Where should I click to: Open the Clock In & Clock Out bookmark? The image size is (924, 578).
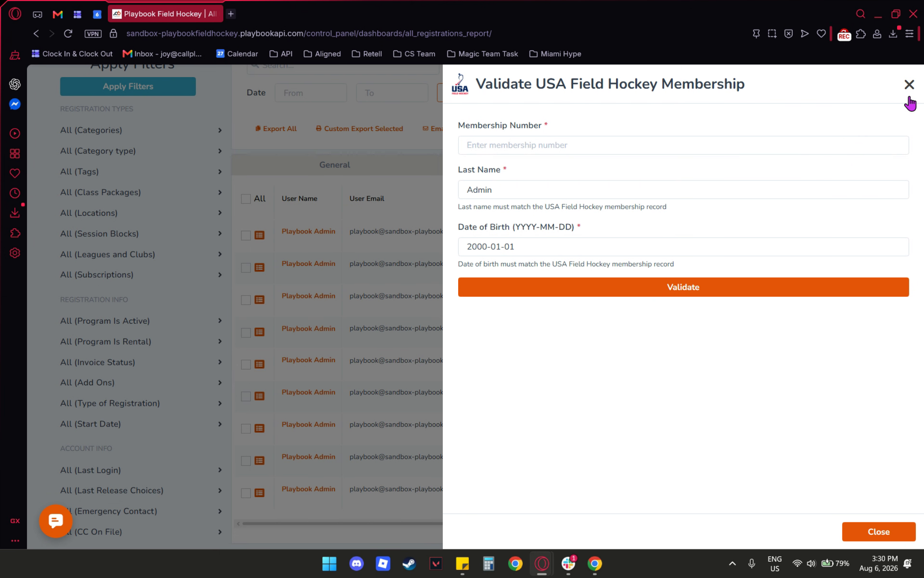[72, 54]
